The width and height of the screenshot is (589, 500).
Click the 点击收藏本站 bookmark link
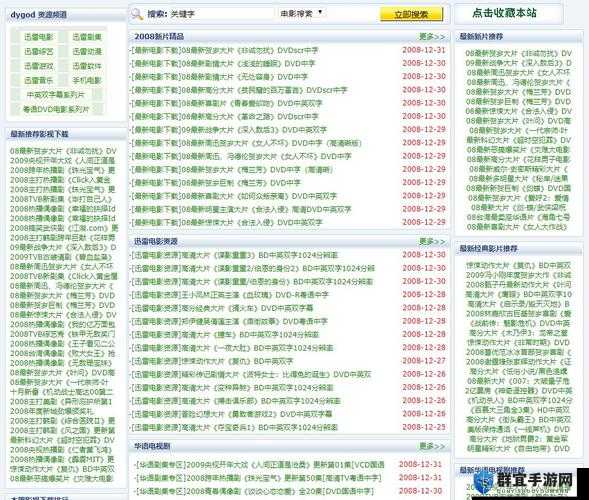point(504,13)
